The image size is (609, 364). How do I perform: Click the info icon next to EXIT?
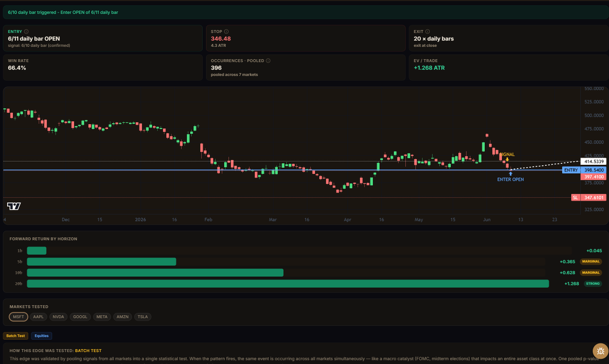coord(428,31)
